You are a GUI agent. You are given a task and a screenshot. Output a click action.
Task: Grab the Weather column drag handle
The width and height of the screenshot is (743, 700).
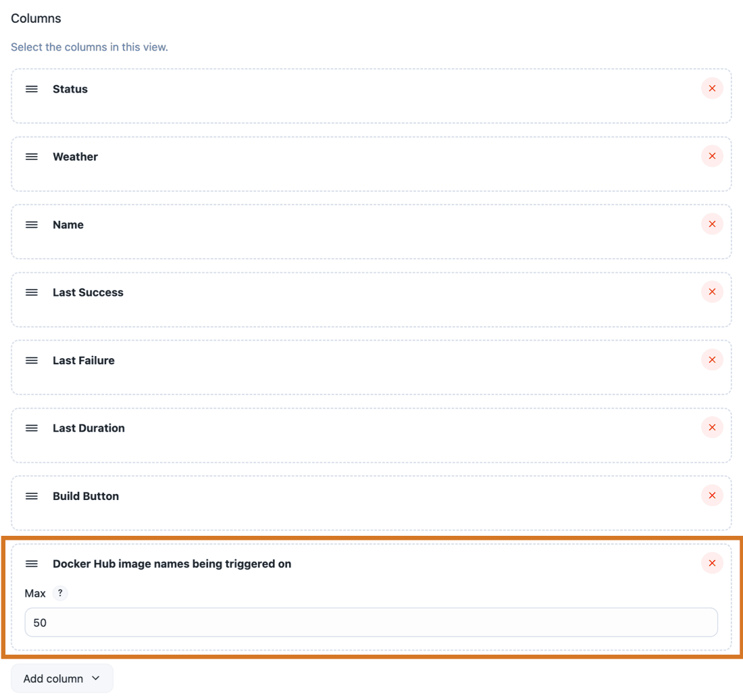tap(32, 157)
